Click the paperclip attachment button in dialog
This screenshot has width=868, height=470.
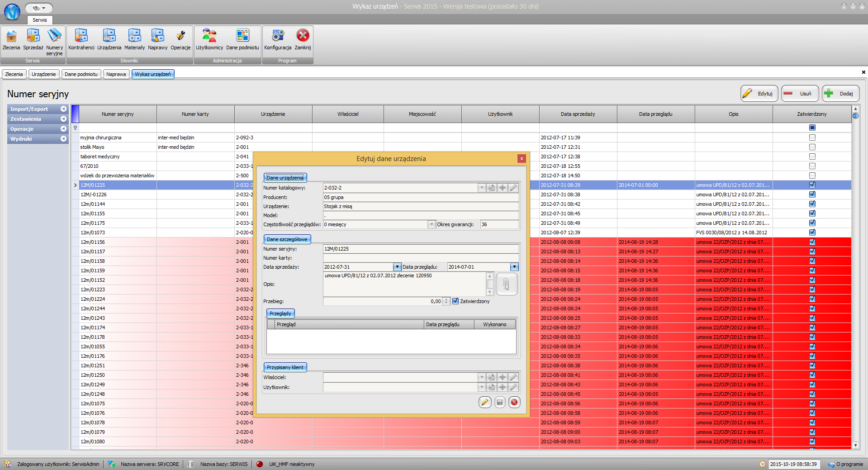point(506,284)
